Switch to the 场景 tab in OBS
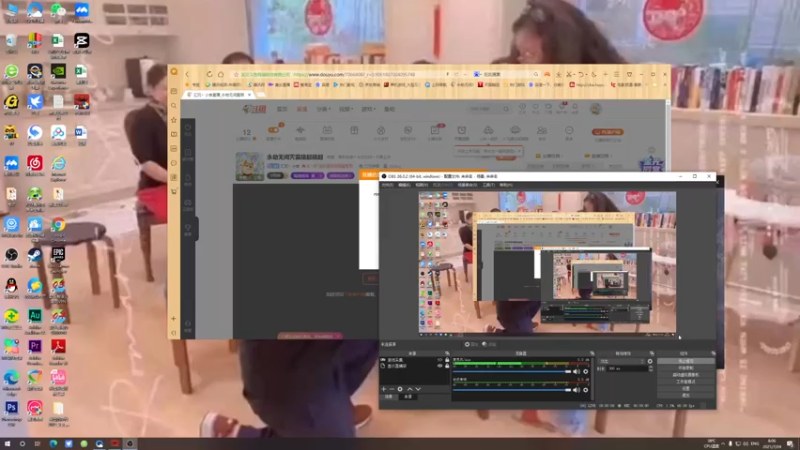This screenshot has width=800, height=450. tap(389, 397)
